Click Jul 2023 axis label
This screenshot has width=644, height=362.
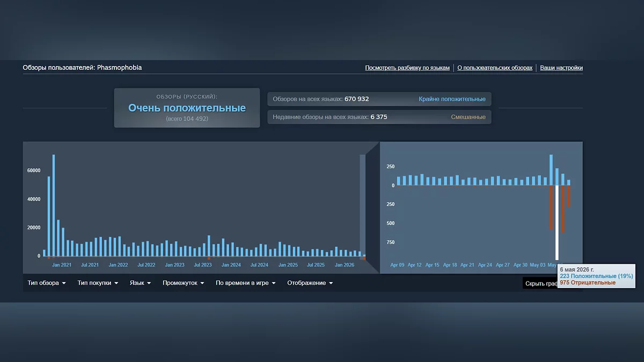click(202, 265)
